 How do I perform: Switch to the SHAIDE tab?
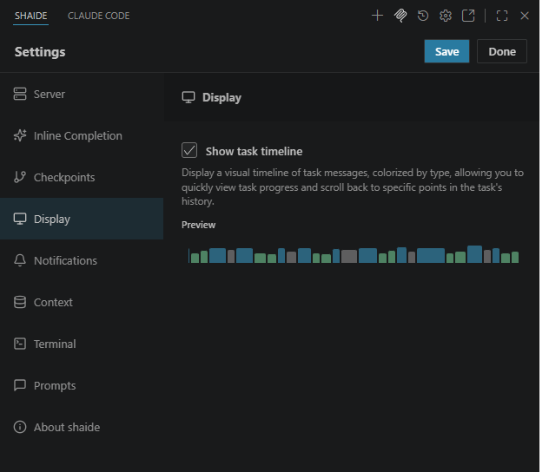[31, 16]
